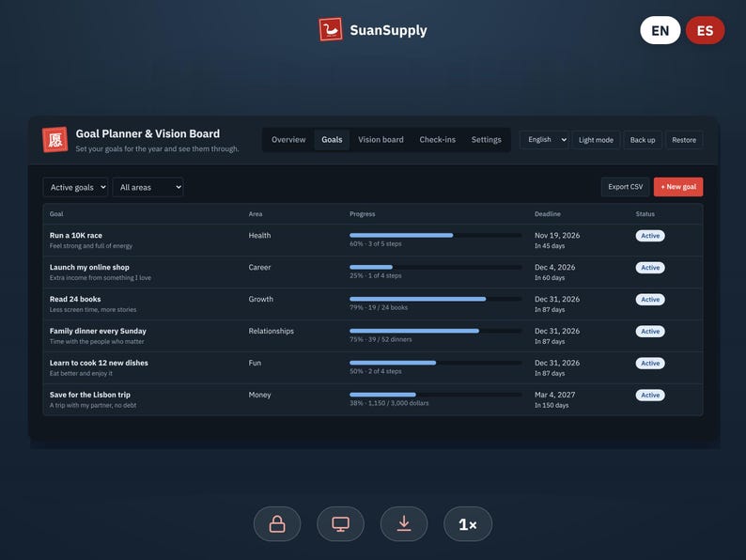Image resolution: width=746 pixels, height=560 pixels.
Task: Click the 1× scale button
Action: tap(468, 524)
